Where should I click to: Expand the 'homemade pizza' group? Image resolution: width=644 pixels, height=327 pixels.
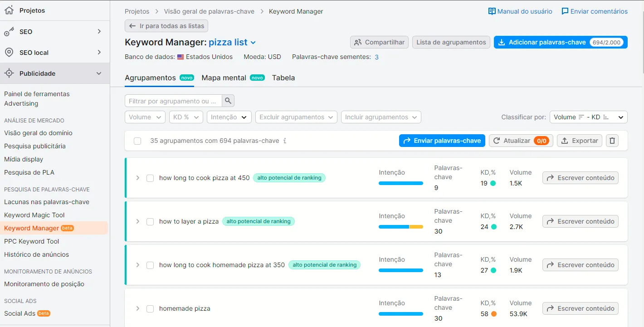[138, 308]
